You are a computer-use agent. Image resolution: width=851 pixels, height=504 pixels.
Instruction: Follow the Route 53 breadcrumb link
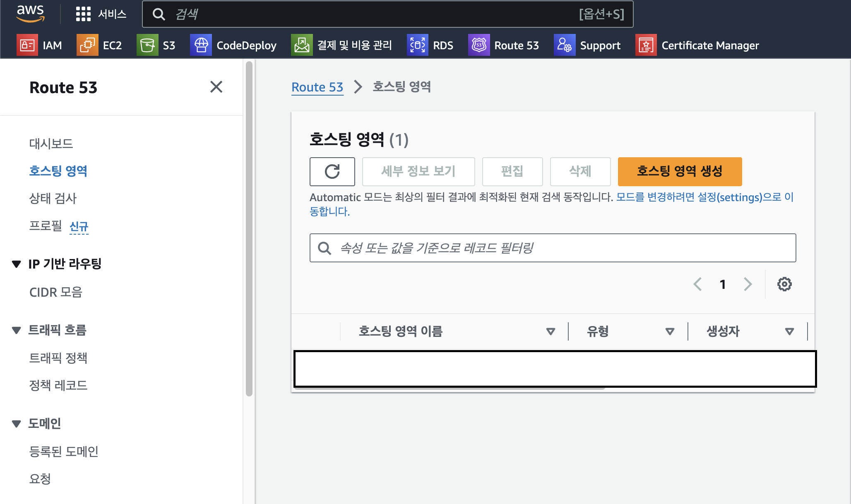317,87
